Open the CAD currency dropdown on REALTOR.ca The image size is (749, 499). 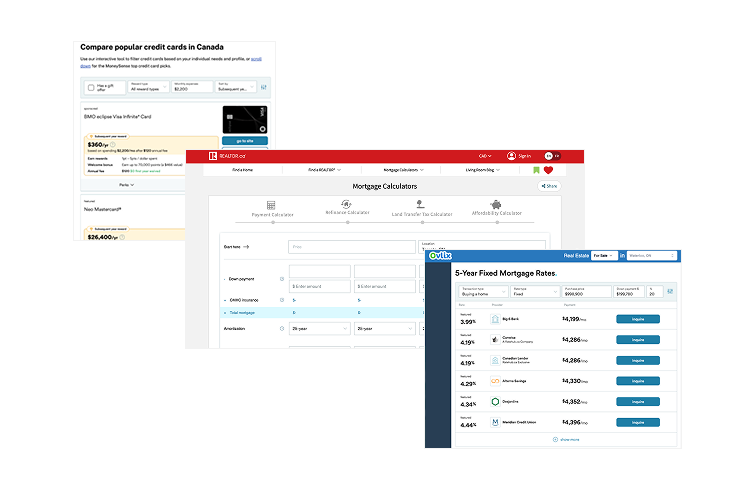485,156
